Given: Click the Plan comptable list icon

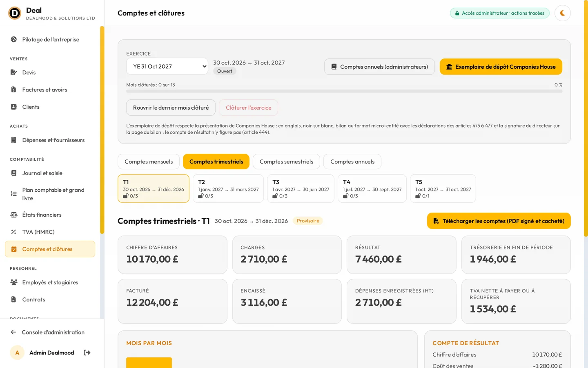Looking at the screenshot, I should (14, 194).
